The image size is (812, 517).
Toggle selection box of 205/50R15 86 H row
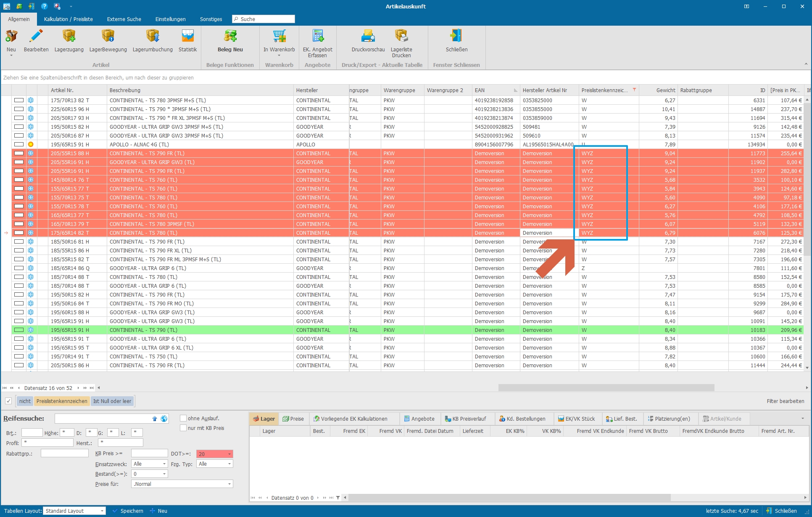pos(19,365)
